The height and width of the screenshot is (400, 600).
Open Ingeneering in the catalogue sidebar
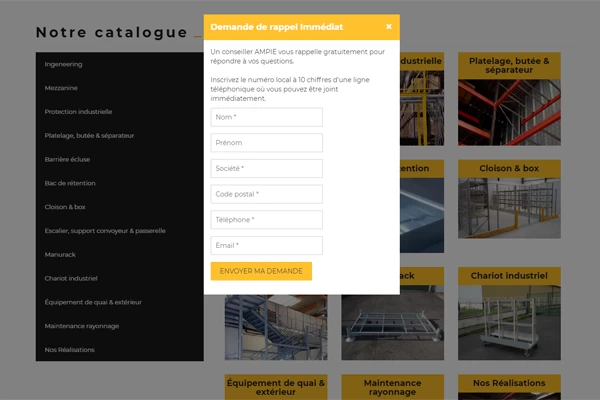coord(63,64)
